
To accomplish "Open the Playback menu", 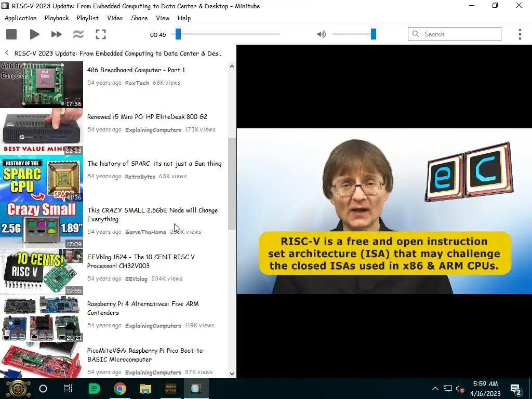I will click(x=57, y=18).
